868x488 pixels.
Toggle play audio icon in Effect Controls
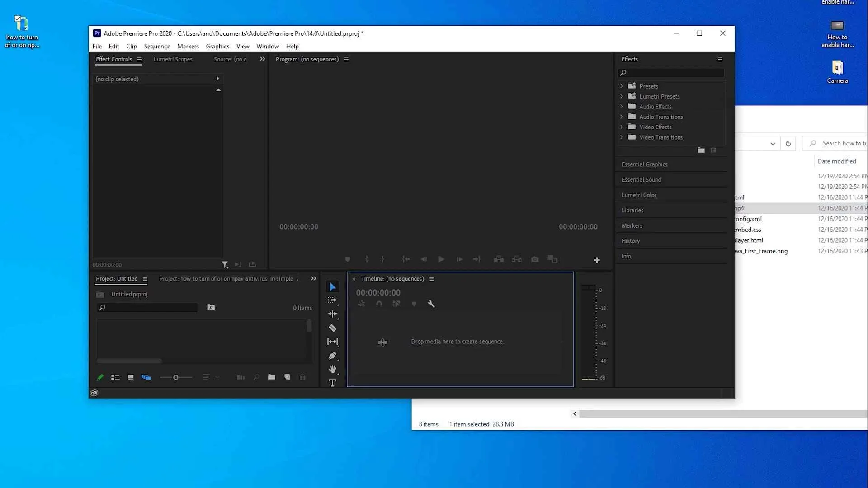(238, 265)
